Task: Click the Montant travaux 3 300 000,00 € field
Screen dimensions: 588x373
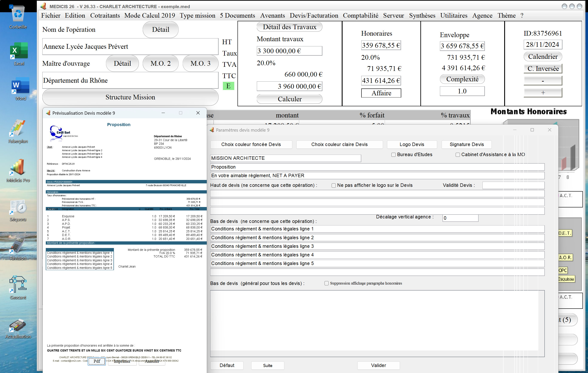Action: [289, 51]
